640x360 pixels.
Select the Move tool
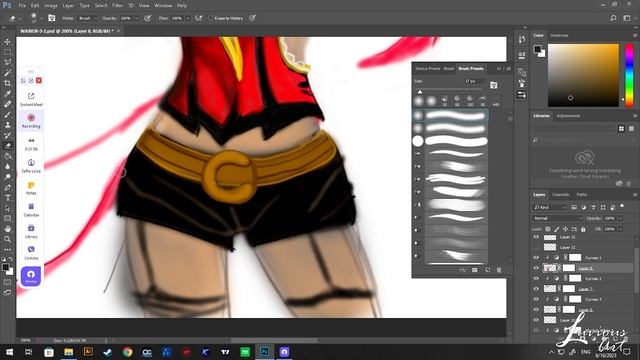tap(7, 42)
